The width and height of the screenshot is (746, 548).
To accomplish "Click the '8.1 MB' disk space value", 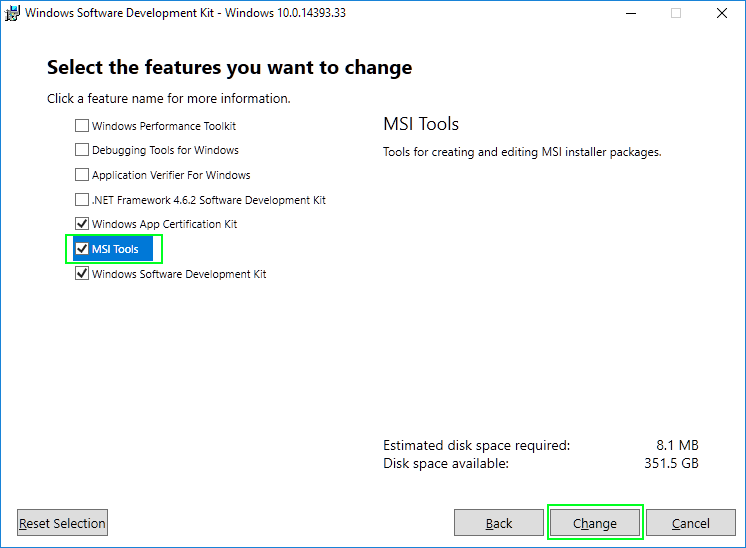I will tap(677, 445).
